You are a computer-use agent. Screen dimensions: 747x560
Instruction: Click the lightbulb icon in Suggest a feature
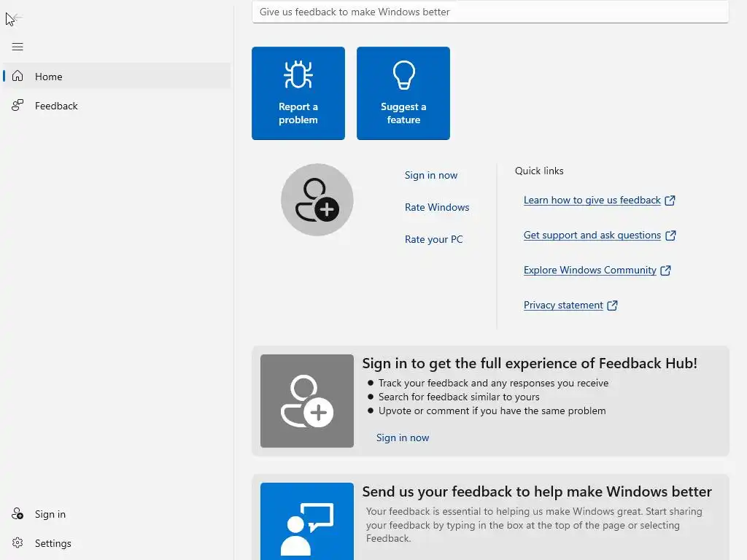point(403,75)
